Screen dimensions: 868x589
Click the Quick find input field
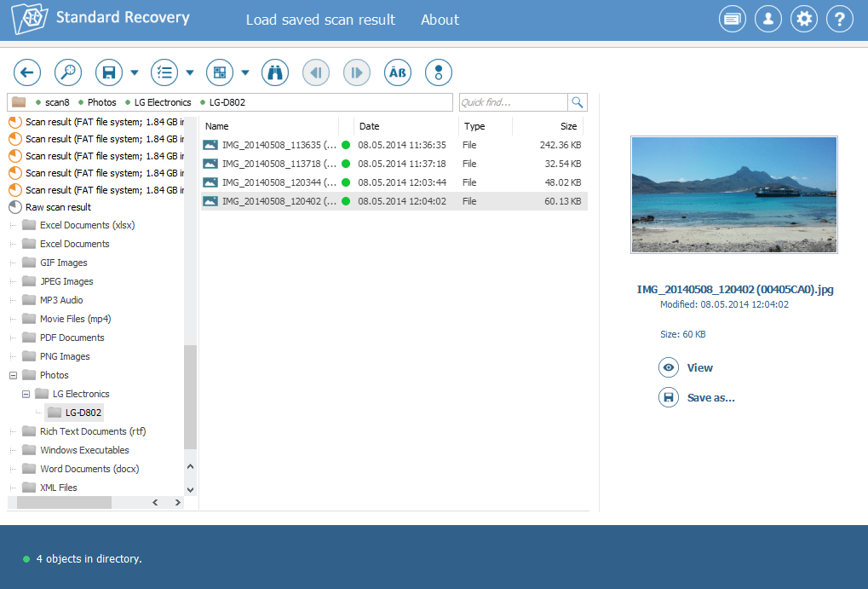[x=513, y=102]
